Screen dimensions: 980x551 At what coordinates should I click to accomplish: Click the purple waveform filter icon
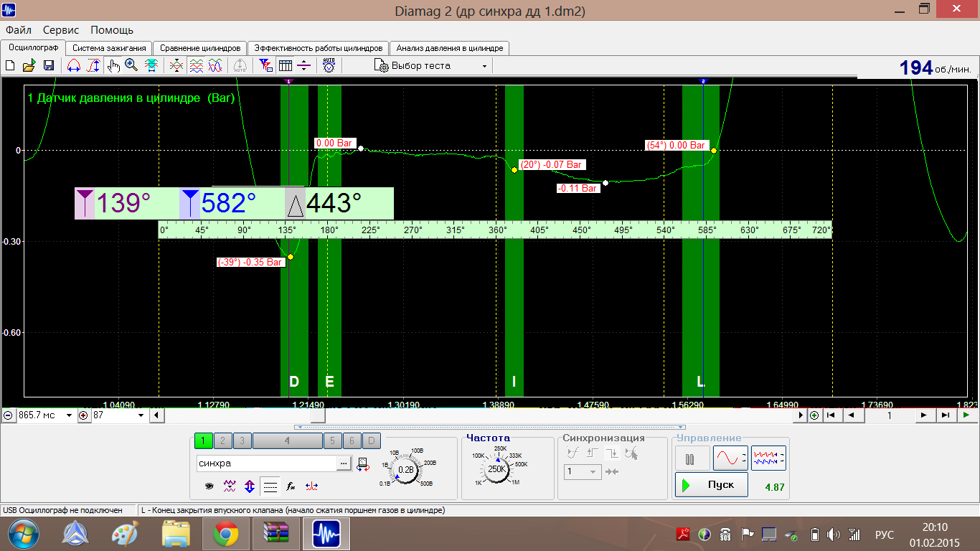pos(230,486)
